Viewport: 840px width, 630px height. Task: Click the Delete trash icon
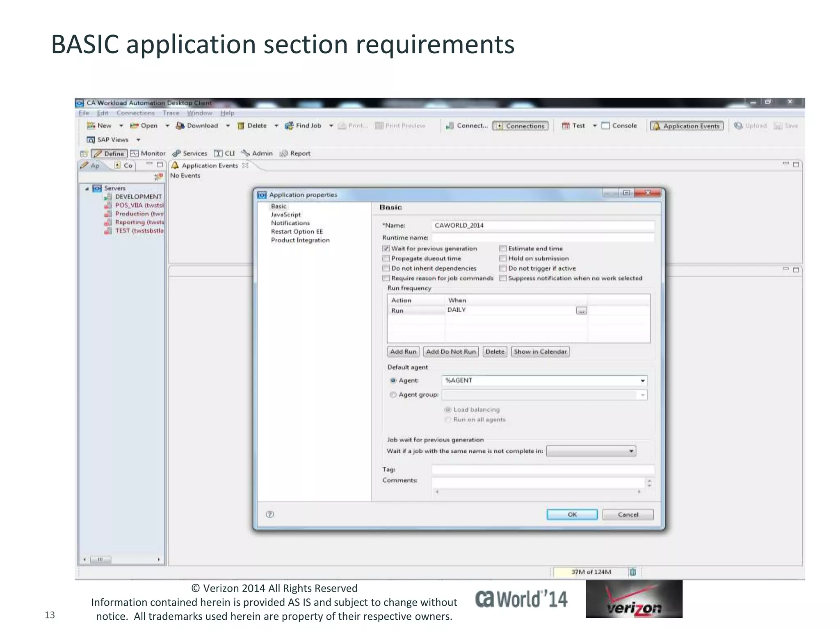click(x=241, y=126)
